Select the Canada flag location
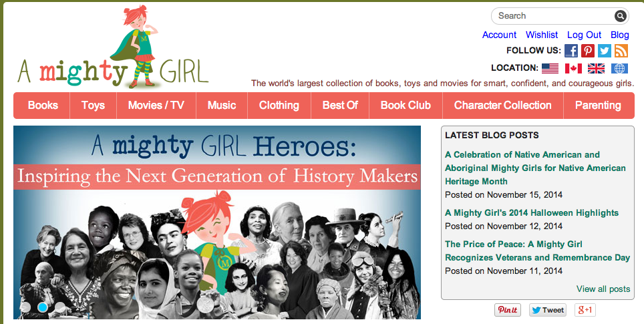This screenshot has height=324, width=644. [x=573, y=68]
